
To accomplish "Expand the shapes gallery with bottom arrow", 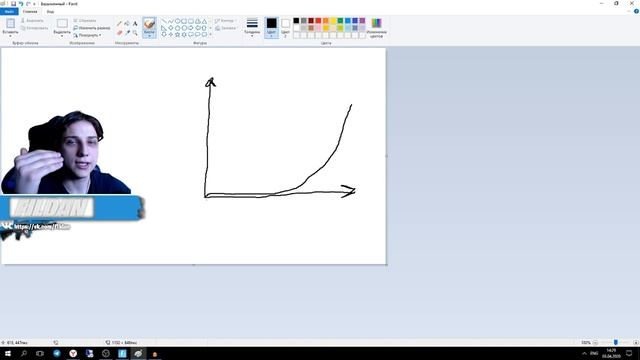I will point(210,35).
